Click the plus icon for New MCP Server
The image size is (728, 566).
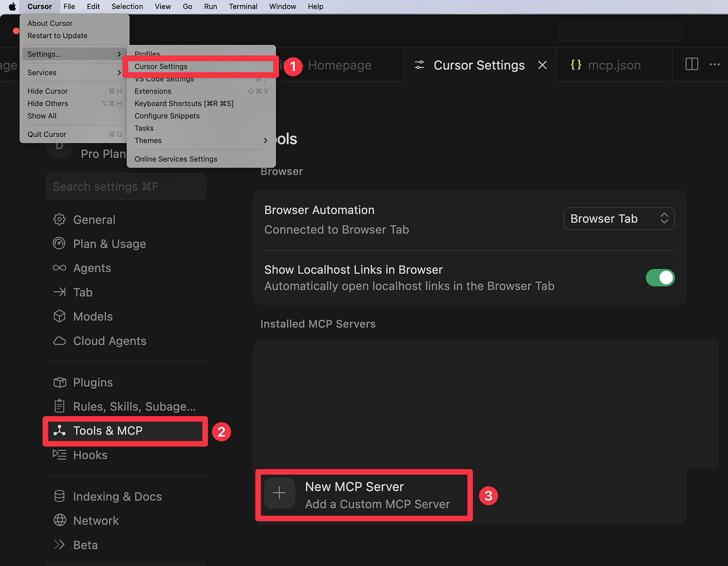279,493
